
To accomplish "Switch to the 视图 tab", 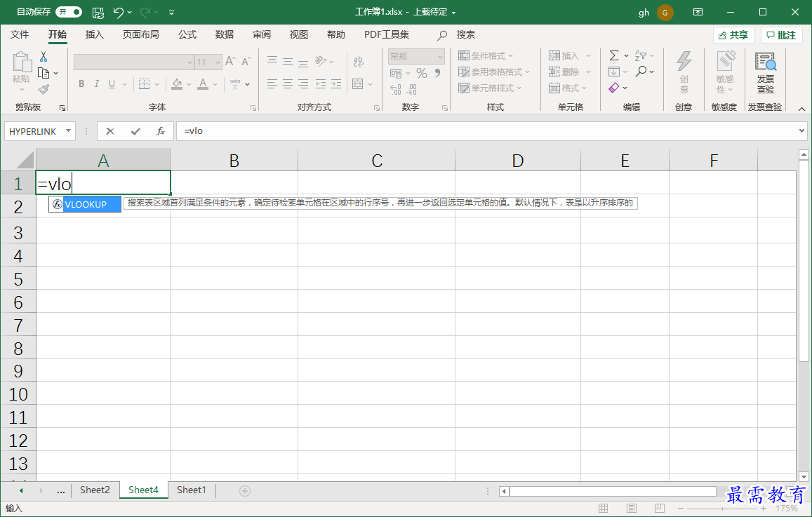I will point(299,34).
